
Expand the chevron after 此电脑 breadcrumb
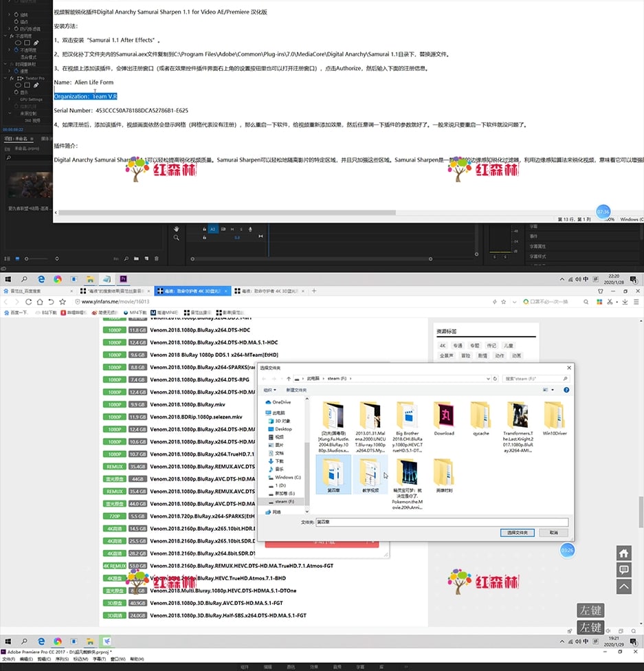coord(324,379)
